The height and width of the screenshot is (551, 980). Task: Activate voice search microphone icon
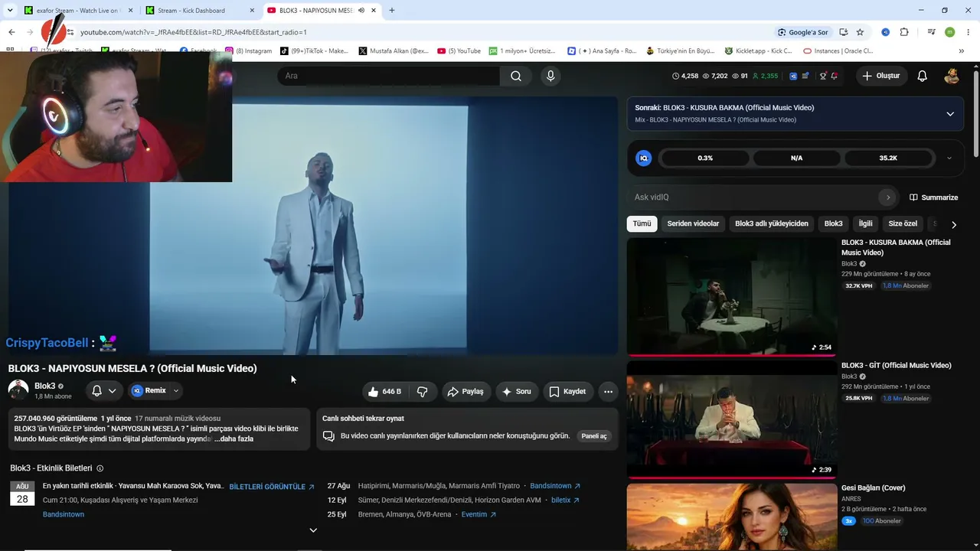click(550, 76)
